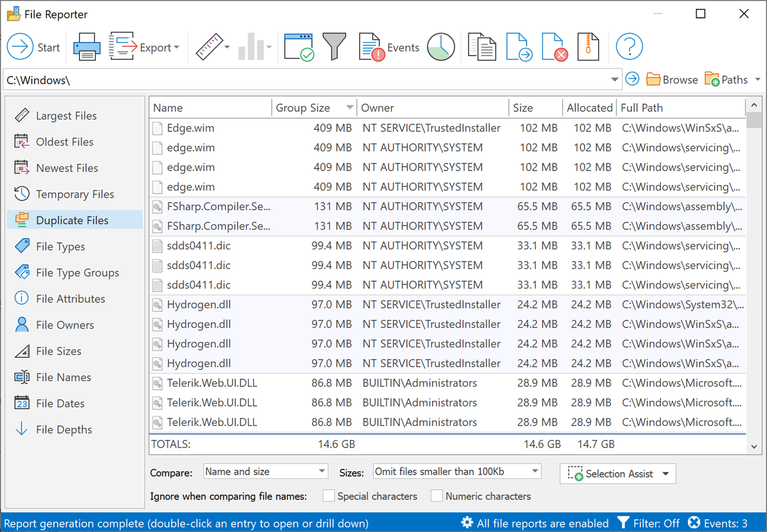The width and height of the screenshot is (767, 532).
Task: Open help with the question mark icon
Action: pyautogui.click(x=629, y=47)
